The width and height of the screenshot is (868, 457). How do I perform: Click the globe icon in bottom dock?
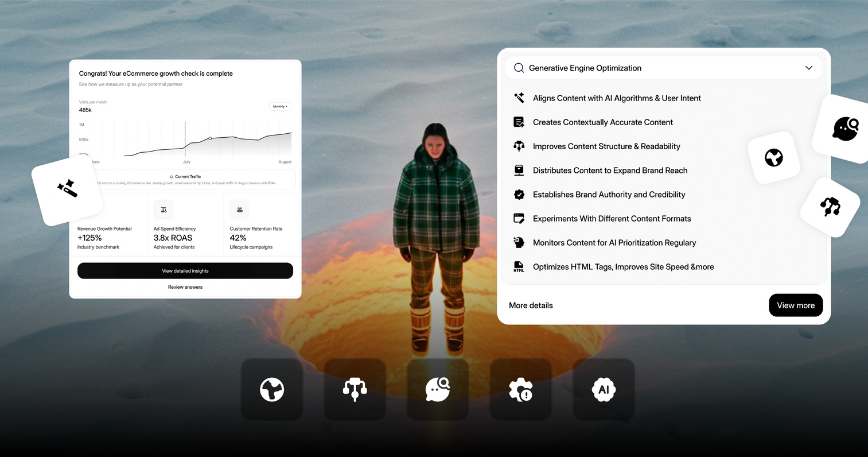(272, 390)
